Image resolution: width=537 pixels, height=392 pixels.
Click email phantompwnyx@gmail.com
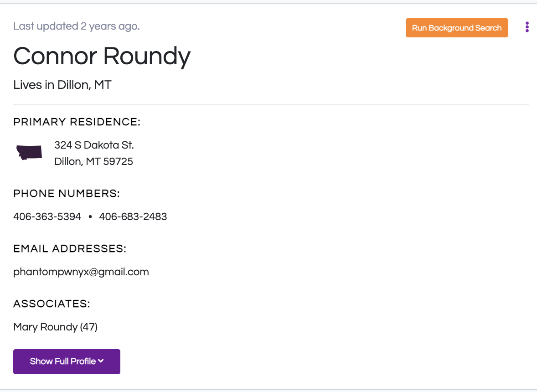click(81, 272)
